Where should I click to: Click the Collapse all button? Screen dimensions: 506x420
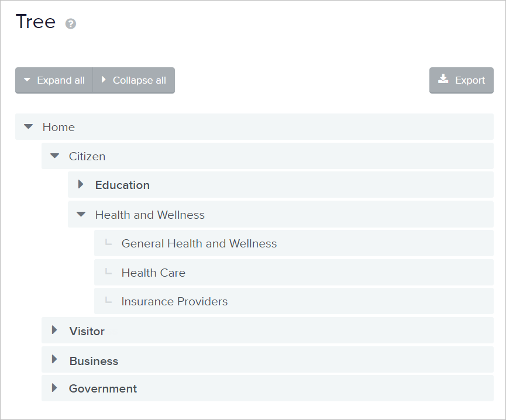pos(134,80)
